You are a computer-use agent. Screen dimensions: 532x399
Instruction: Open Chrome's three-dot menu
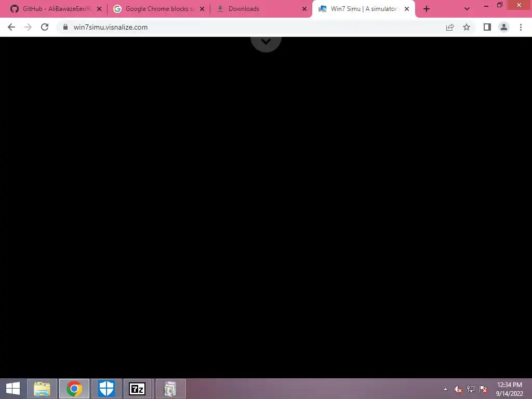coord(521,27)
